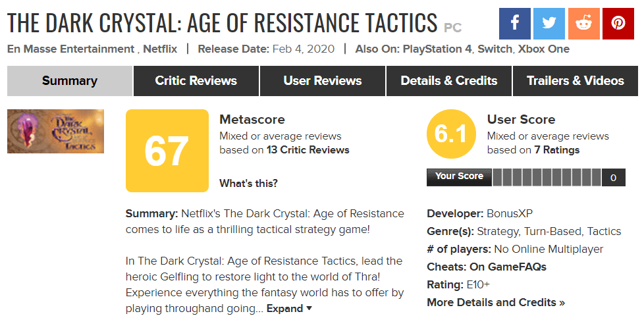
Task: Share via the Reddit icon
Action: pyautogui.click(x=583, y=24)
